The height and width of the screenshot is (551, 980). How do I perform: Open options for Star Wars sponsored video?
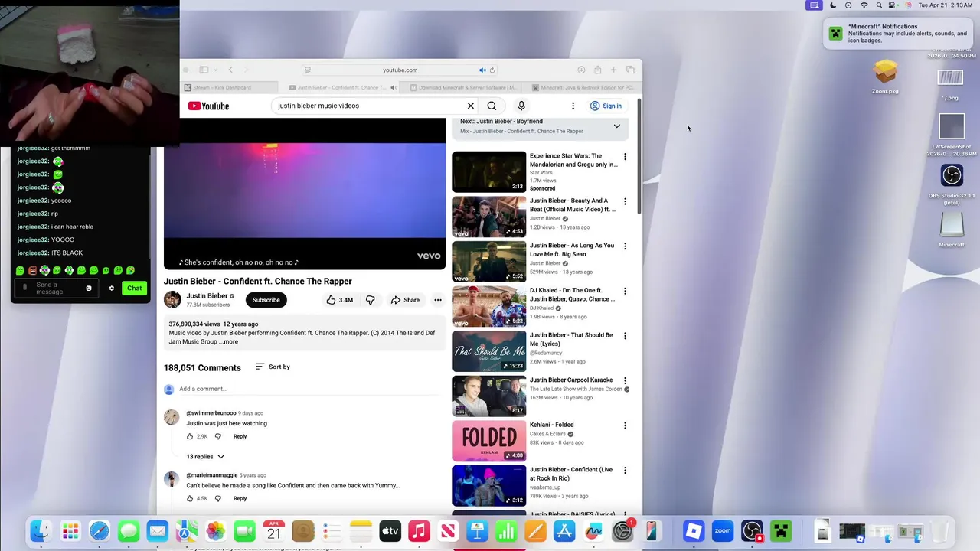point(625,157)
